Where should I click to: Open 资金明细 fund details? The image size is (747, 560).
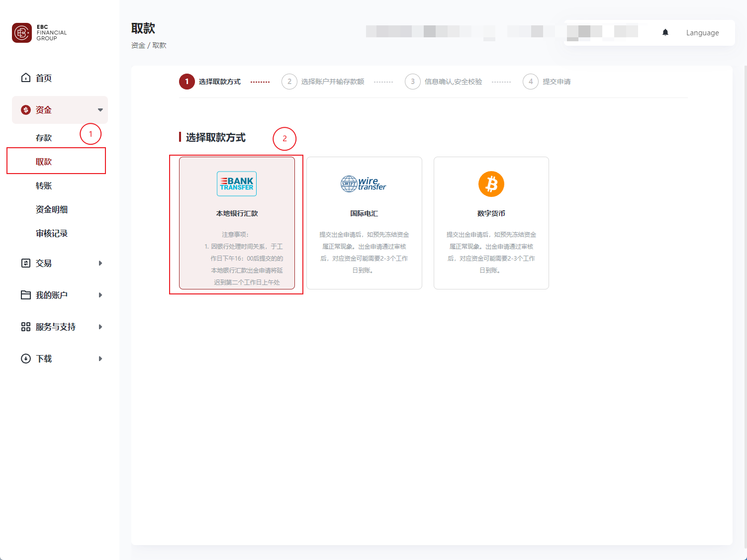(52, 209)
